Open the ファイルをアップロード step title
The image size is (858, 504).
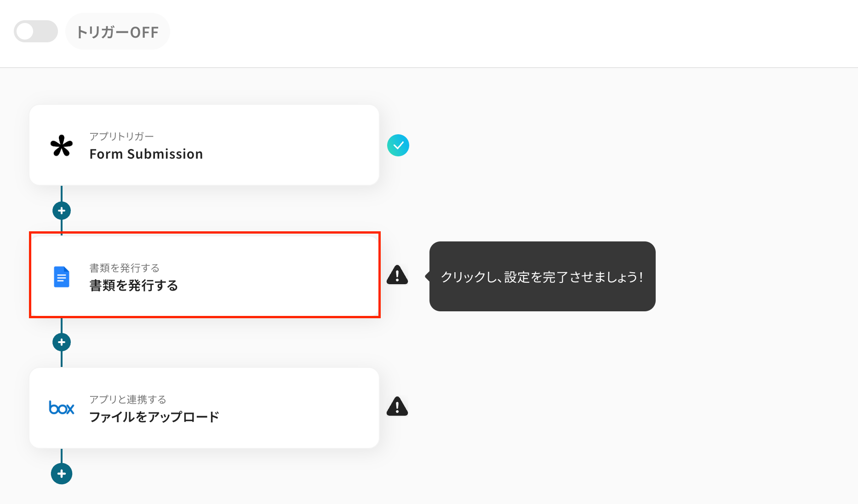click(x=154, y=417)
